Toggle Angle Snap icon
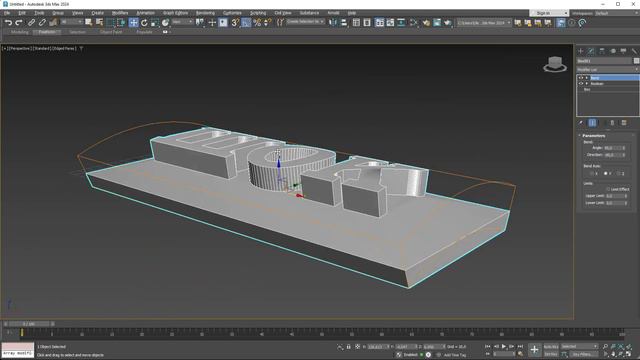This screenshot has width=640, height=360. (x=246, y=23)
